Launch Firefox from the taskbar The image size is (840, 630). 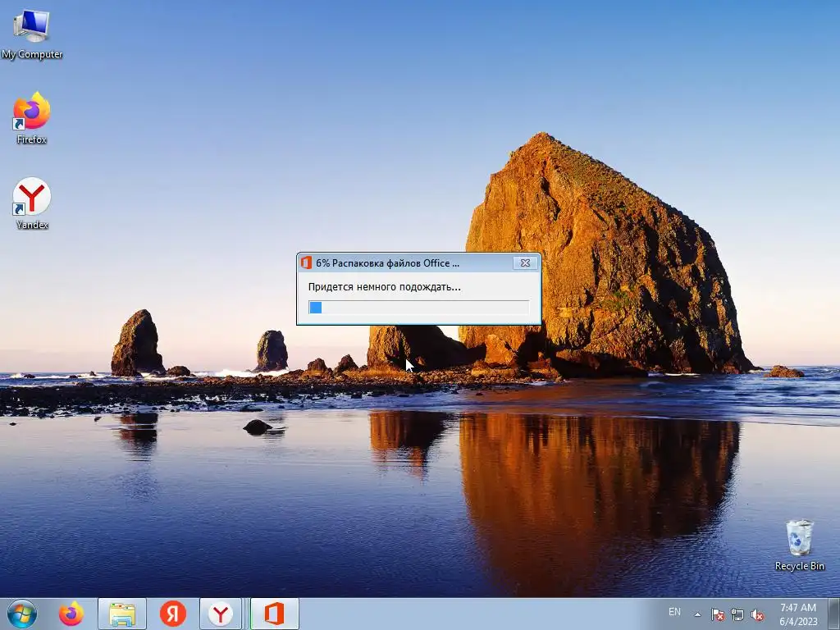71,614
